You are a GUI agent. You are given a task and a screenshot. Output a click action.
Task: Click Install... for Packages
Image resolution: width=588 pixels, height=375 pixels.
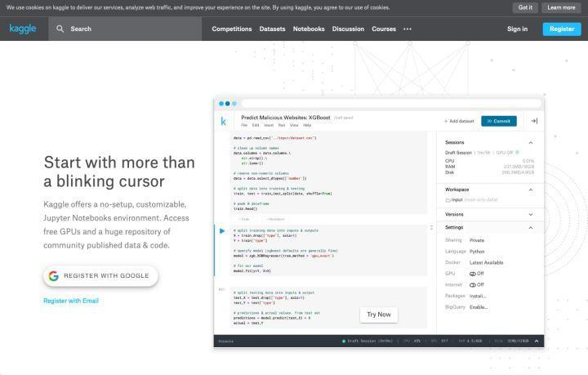tap(478, 297)
